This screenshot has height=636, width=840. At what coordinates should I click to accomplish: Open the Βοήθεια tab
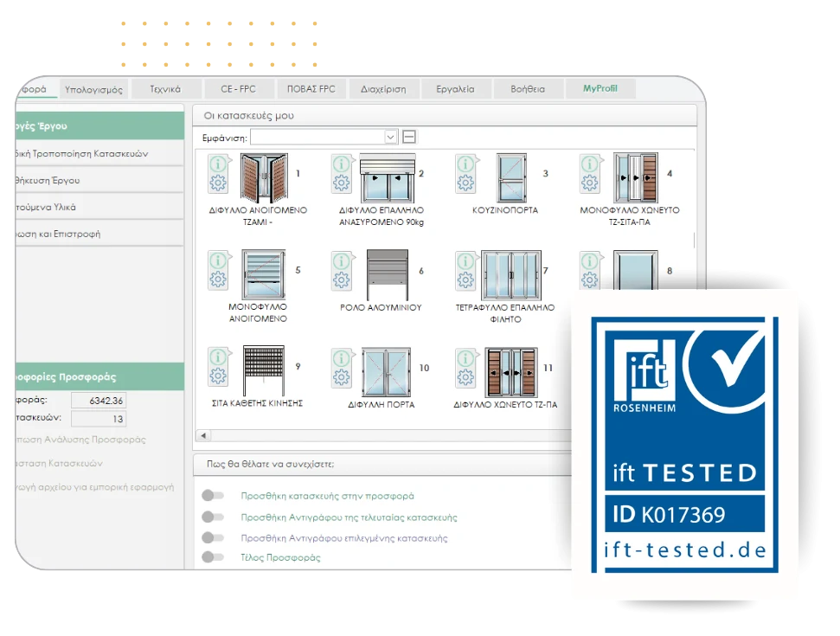click(528, 89)
